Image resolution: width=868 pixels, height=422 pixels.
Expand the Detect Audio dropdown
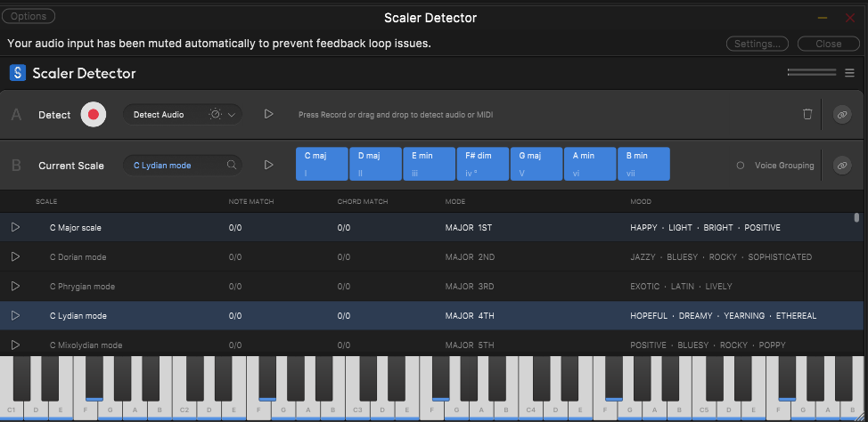pyautogui.click(x=232, y=114)
